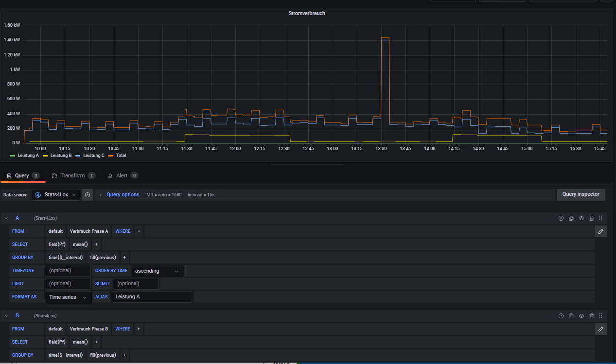Toggle Leistung C series in the legend
This screenshot has width=616, height=364.
click(93, 156)
